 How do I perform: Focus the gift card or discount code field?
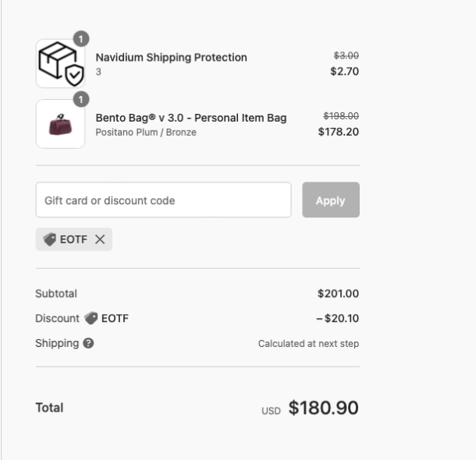tap(163, 200)
